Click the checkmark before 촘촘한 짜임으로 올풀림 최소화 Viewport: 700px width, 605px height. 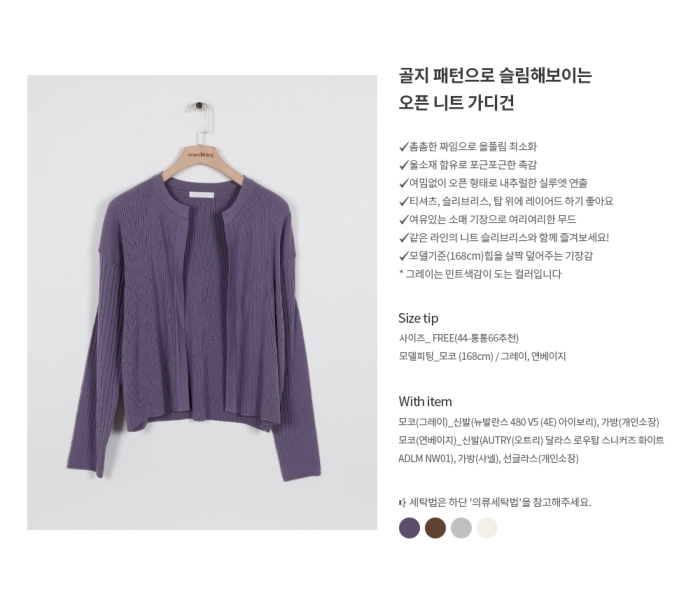(404, 146)
